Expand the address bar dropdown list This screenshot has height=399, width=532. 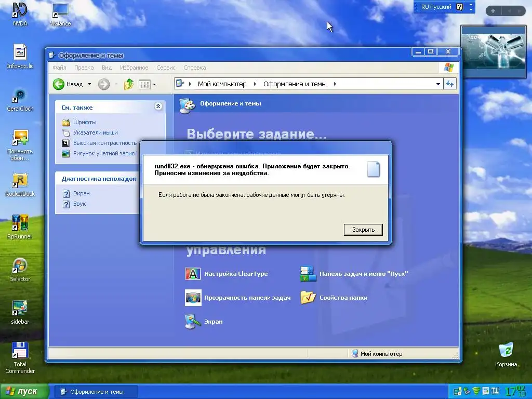tap(438, 84)
